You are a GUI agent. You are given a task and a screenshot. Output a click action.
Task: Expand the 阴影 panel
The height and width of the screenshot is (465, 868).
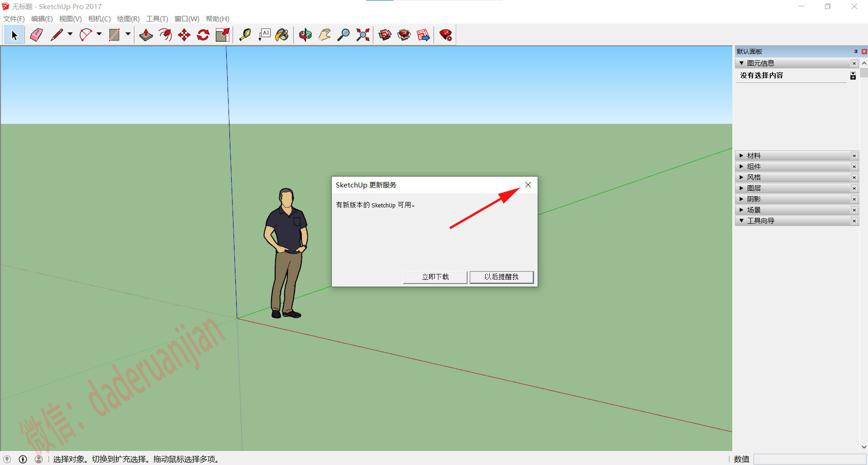(x=741, y=199)
